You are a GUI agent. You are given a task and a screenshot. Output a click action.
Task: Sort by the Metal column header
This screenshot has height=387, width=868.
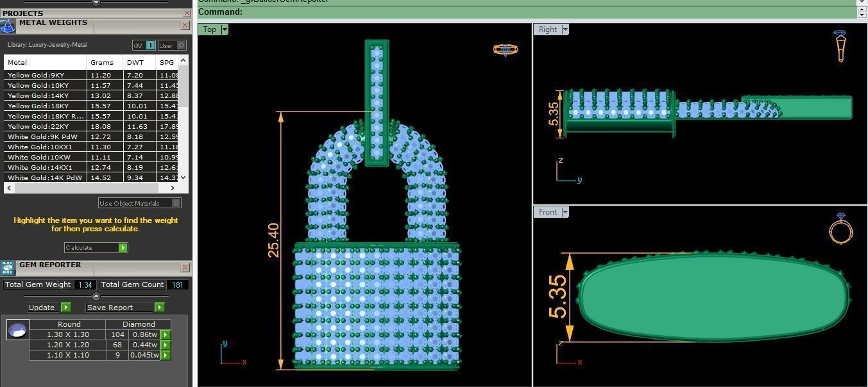coord(45,62)
